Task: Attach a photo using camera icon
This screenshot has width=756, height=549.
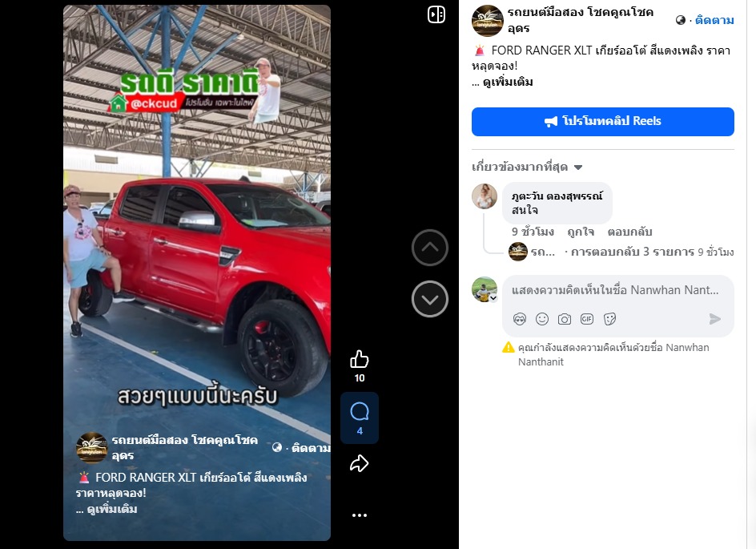Action: [x=565, y=319]
